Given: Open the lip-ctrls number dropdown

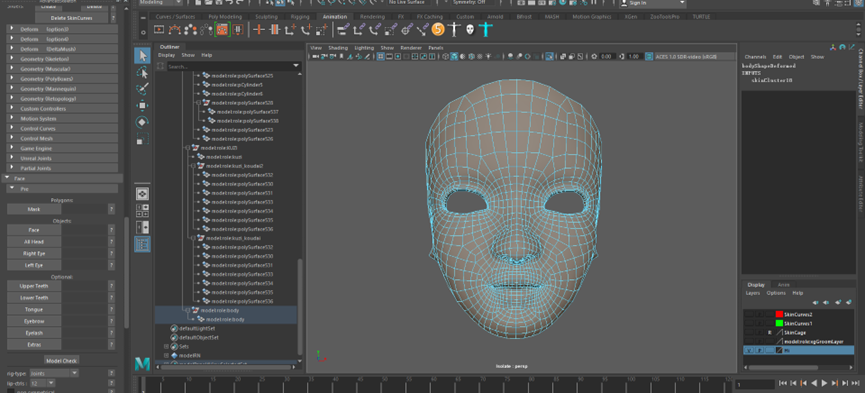Looking at the screenshot, I should tap(42, 383).
